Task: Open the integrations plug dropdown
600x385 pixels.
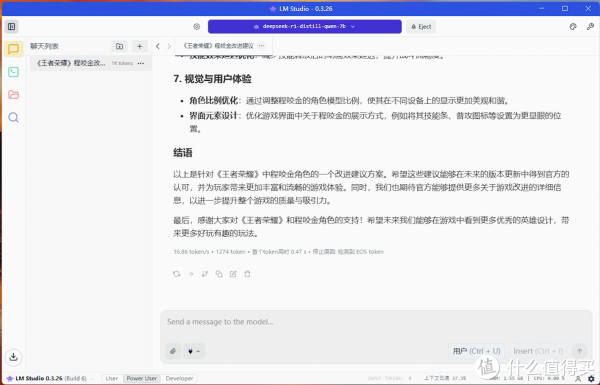Action: (x=194, y=351)
